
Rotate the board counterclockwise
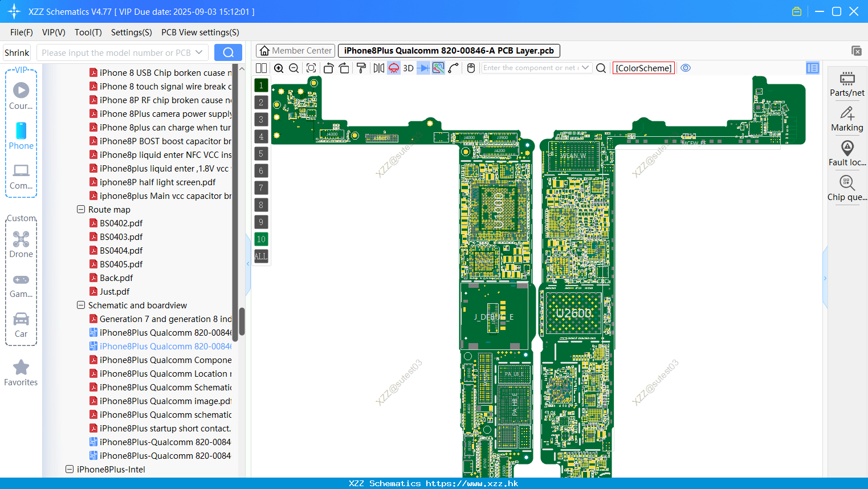click(328, 68)
